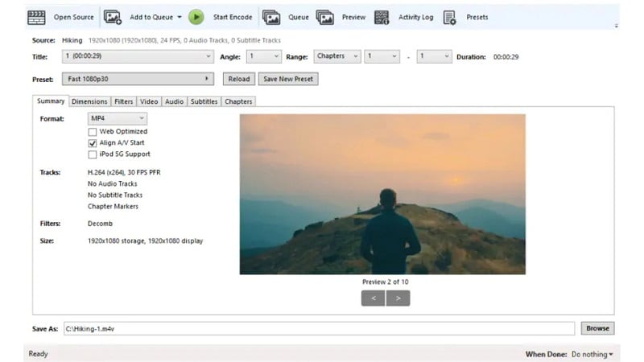The image size is (644, 362).
Task: Click the Preview 2 of 10 text
Action: click(386, 282)
